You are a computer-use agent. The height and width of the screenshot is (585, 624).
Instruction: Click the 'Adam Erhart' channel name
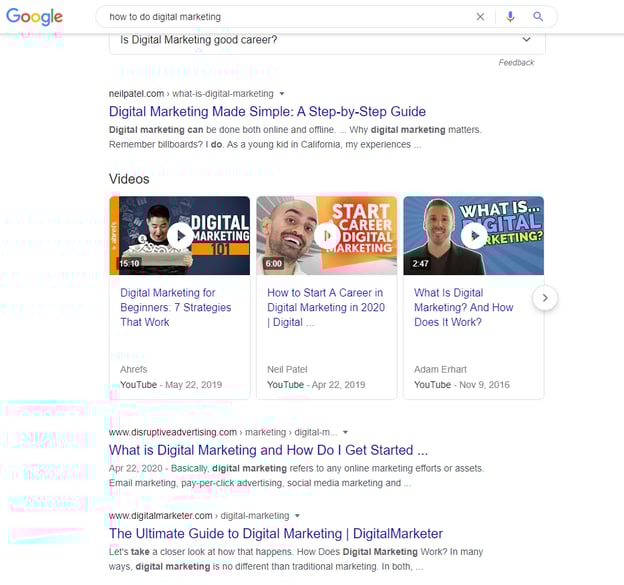click(x=441, y=369)
